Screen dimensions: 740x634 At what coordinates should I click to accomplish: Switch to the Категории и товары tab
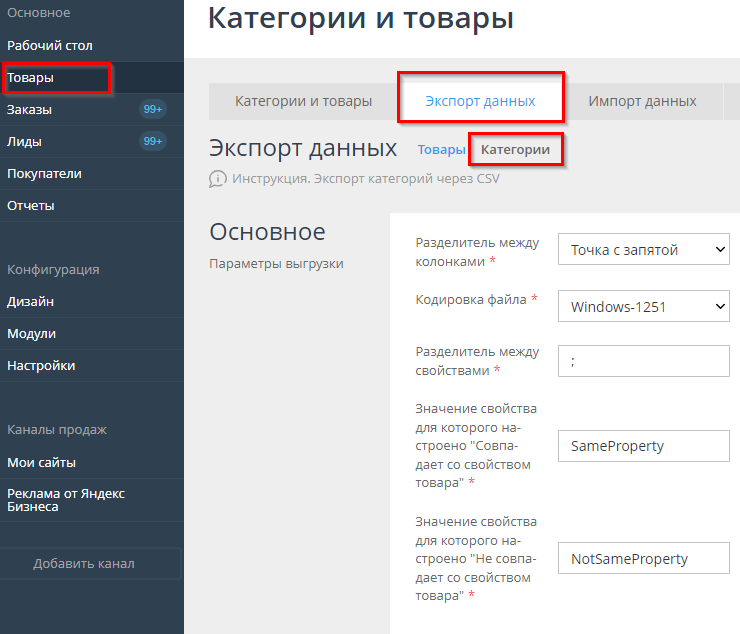303,101
